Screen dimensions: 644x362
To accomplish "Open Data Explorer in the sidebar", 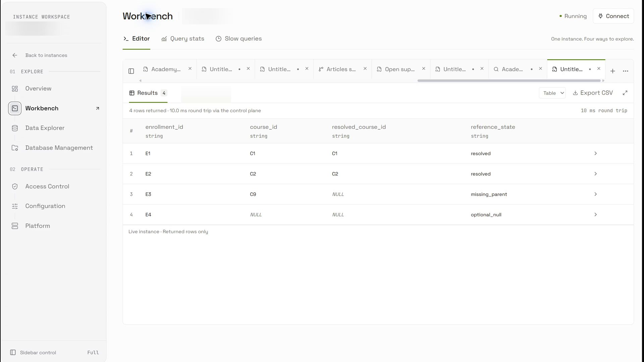I will click(x=45, y=128).
